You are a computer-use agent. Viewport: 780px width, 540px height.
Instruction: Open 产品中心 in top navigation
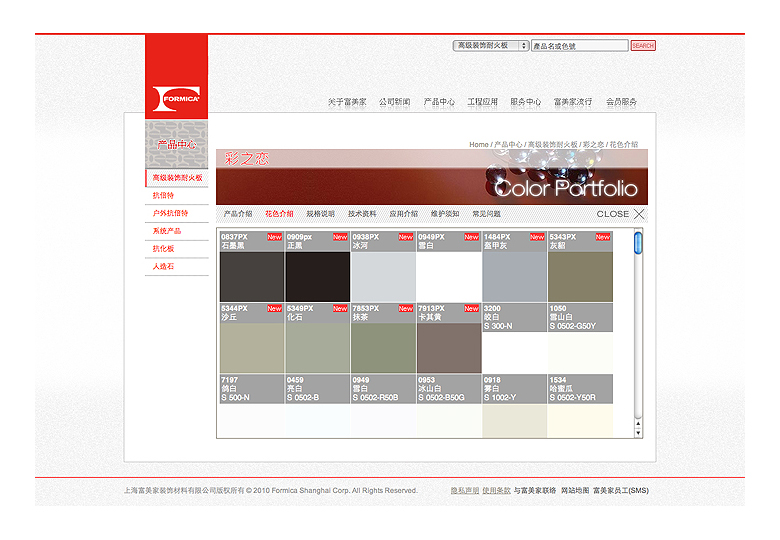tap(439, 102)
